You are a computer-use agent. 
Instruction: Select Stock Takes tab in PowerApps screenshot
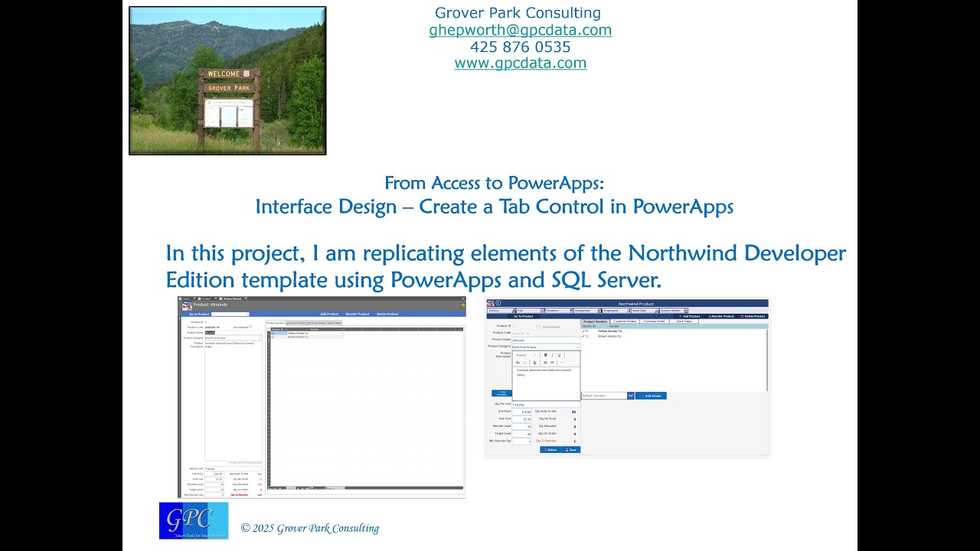point(684,321)
